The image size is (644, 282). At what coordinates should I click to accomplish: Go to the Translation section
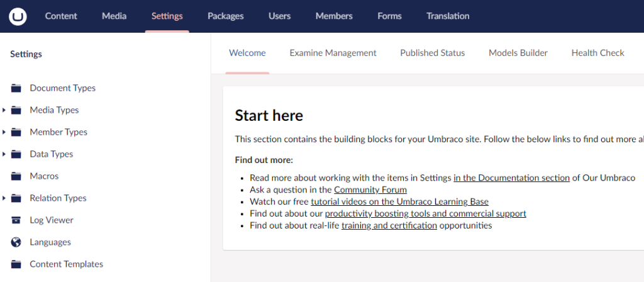[448, 16]
